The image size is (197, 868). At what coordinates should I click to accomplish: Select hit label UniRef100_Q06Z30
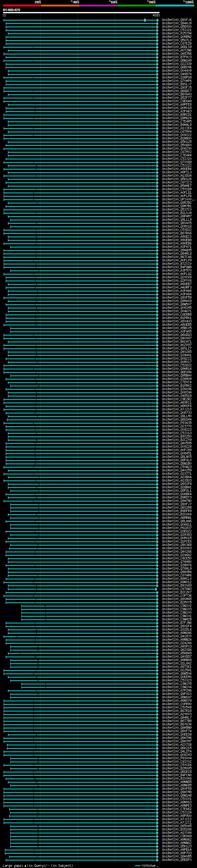coord(177,149)
